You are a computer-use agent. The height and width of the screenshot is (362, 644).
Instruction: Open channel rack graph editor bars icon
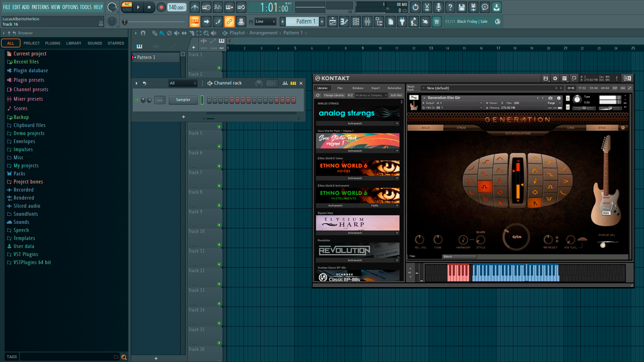(285, 83)
